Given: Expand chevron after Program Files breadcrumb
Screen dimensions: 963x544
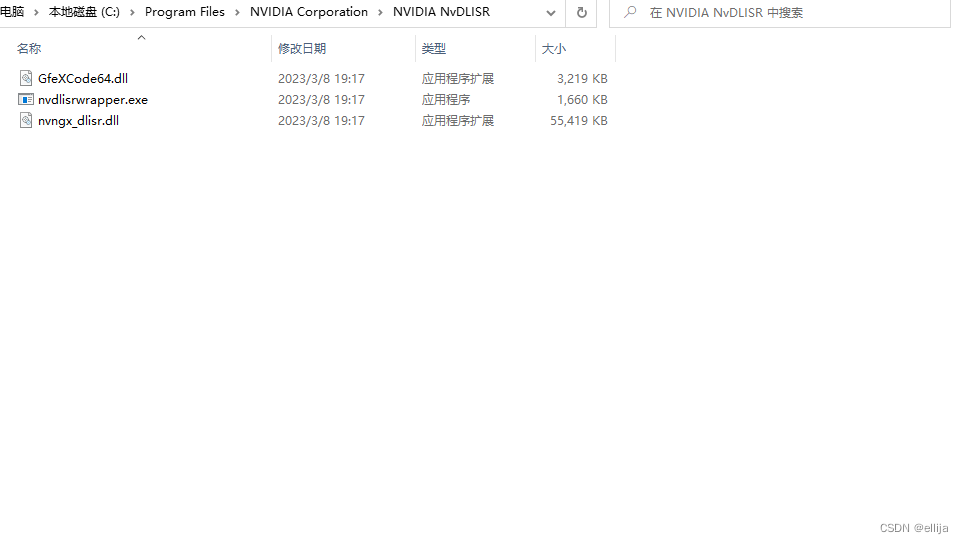Looking at the screenshot, I should (x=237, y=12).
